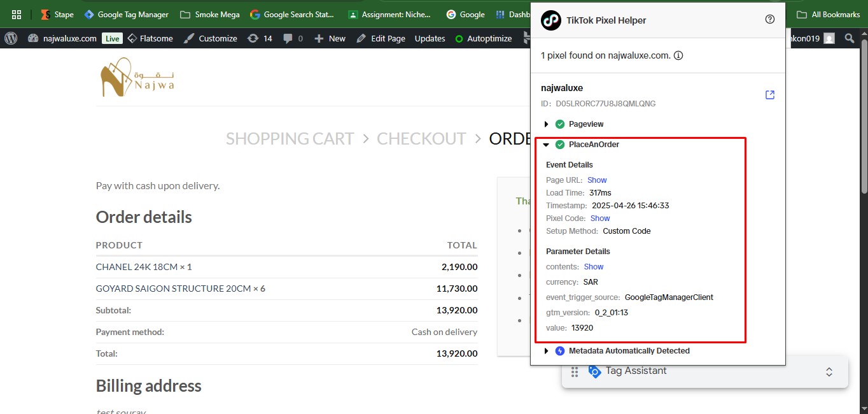Open the Chrome apps grid icon
The height and width of the screenshot is (414, 868).
click(17, 14)
